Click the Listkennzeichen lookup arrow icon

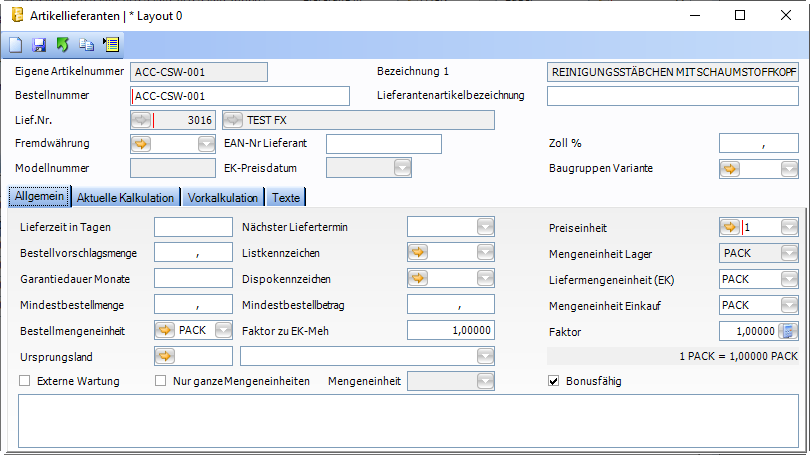418,253
